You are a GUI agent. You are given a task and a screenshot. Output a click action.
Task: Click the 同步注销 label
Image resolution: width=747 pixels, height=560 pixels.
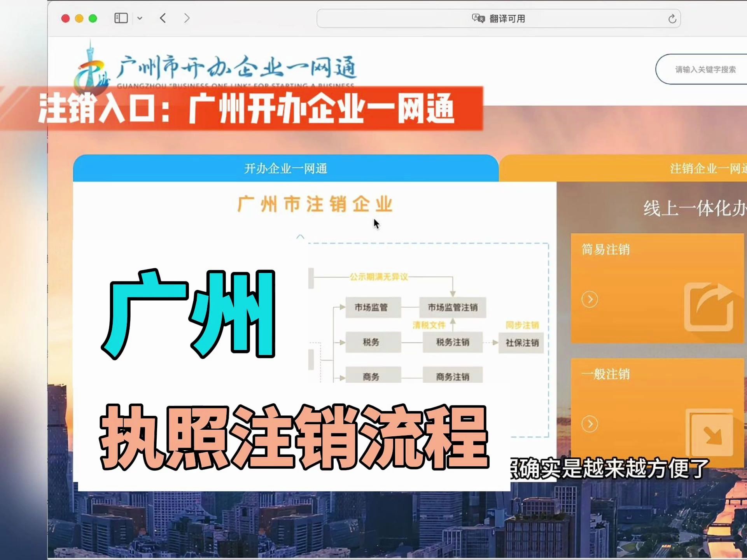click(522, 325)
